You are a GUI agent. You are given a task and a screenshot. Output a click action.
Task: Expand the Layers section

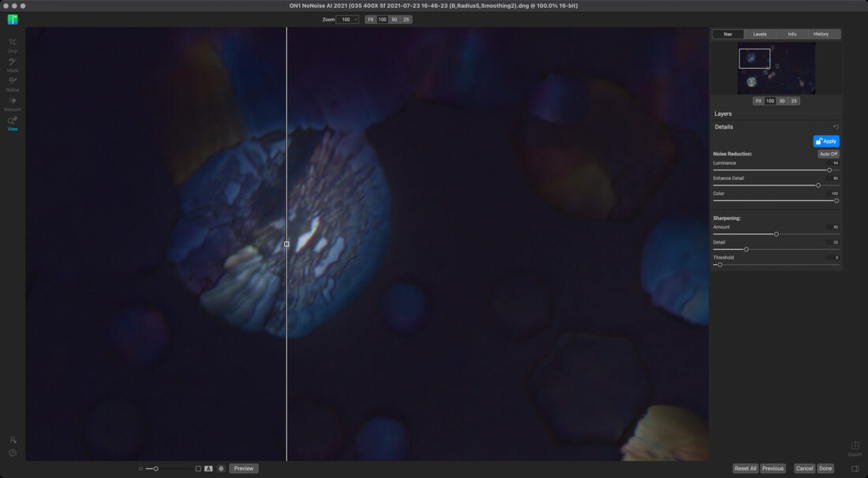[723, 114]
